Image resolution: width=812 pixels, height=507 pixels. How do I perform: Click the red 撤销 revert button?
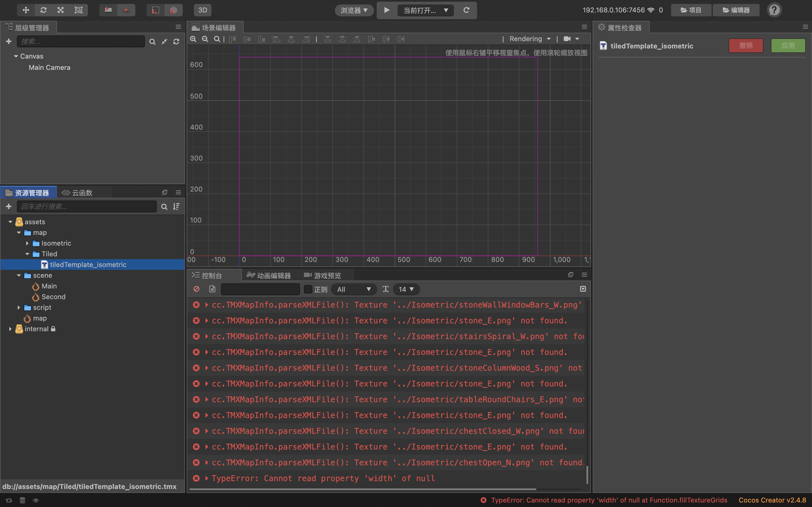[x=745, y=46]
